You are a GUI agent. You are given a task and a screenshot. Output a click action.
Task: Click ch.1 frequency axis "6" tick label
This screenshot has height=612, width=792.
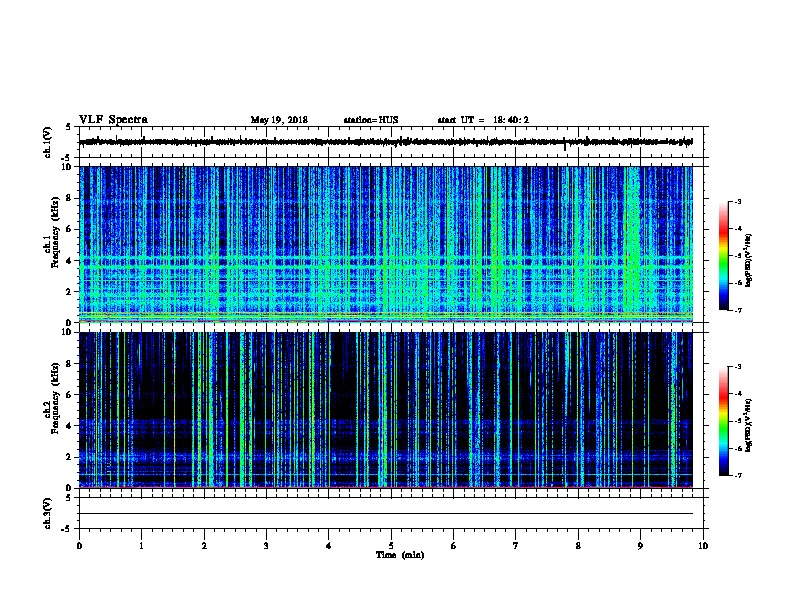click(69, 229)
